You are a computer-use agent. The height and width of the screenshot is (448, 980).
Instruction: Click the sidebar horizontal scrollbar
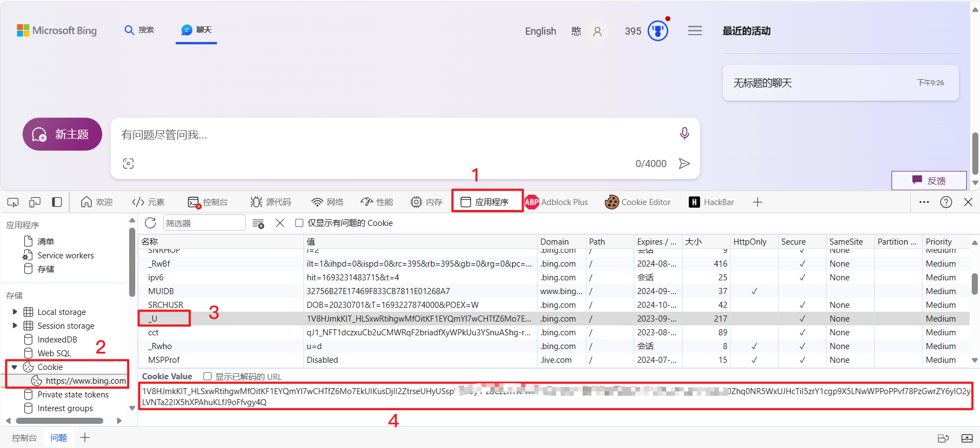coord(59,421)
